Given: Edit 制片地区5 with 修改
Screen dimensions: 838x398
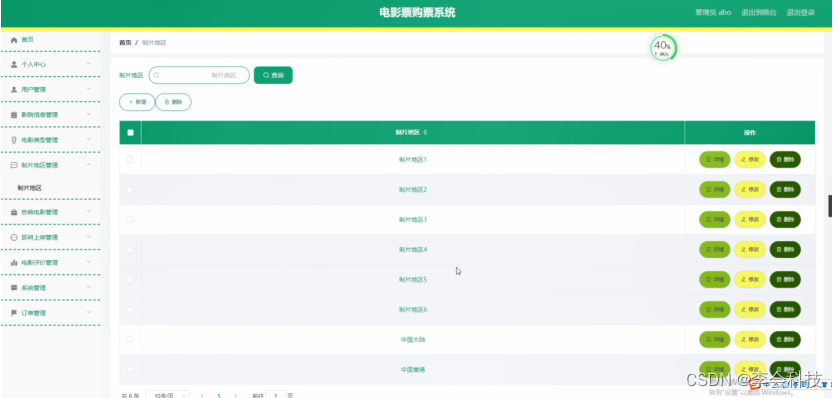Looking at the screenshot, I should pyautogui.click(x=750, y=279).
